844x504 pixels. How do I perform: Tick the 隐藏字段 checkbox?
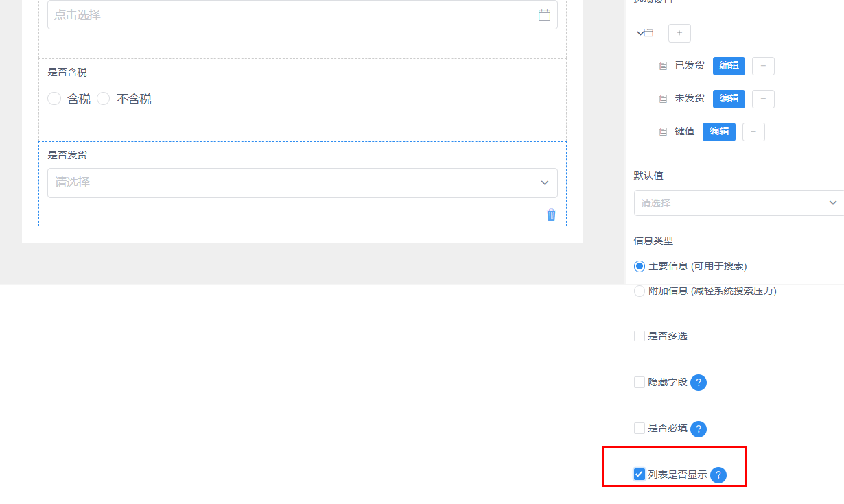pos(640,383)
